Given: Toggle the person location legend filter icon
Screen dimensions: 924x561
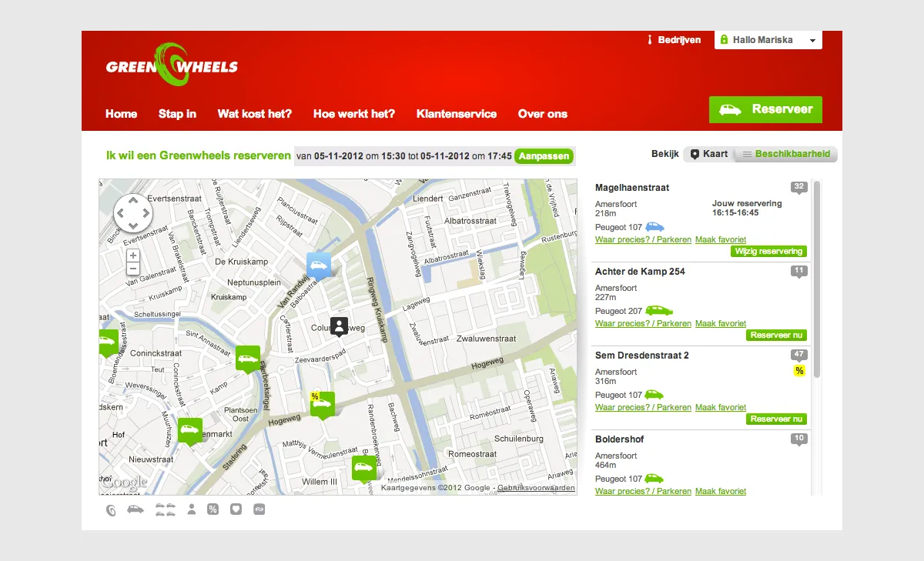Looking at the screenshot, I should coord(191,509).
